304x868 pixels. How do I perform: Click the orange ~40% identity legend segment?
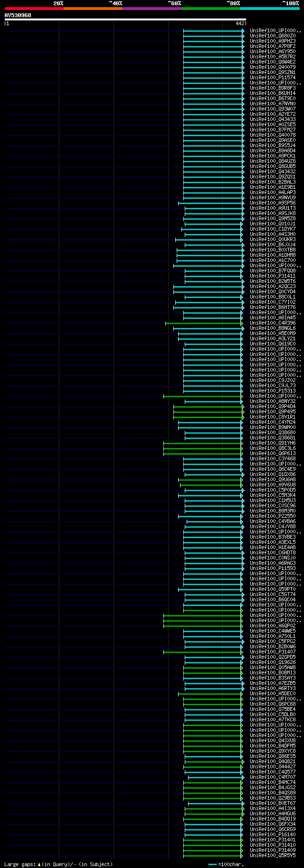(93, 9)
